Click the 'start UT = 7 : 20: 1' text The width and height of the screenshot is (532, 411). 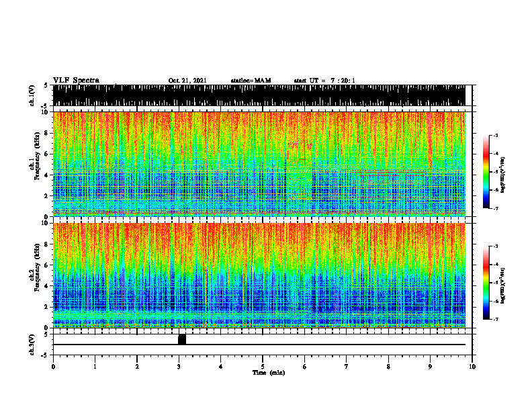coord(324,81)
